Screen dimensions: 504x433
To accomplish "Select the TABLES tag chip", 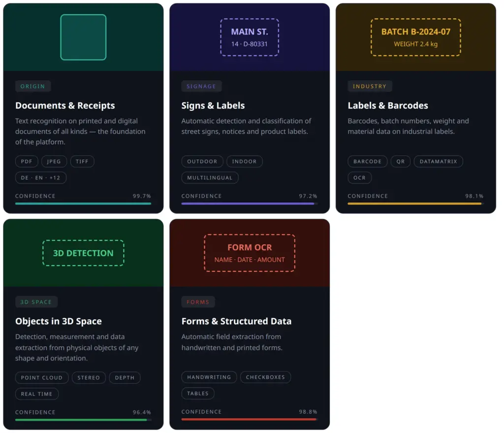I will pos(198,393).
